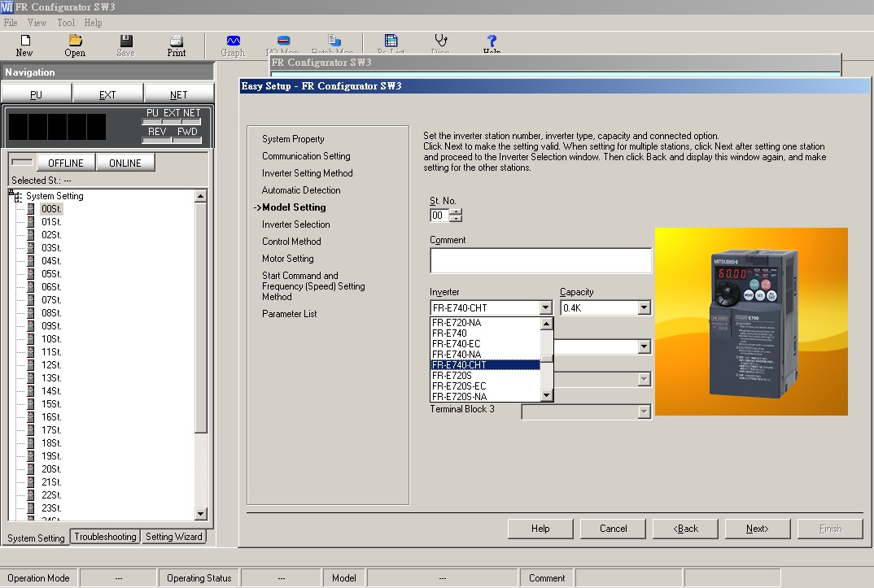Screen dimensions: 874x588
Task: Click the Cancel button
Action: (x=614, y=529)
